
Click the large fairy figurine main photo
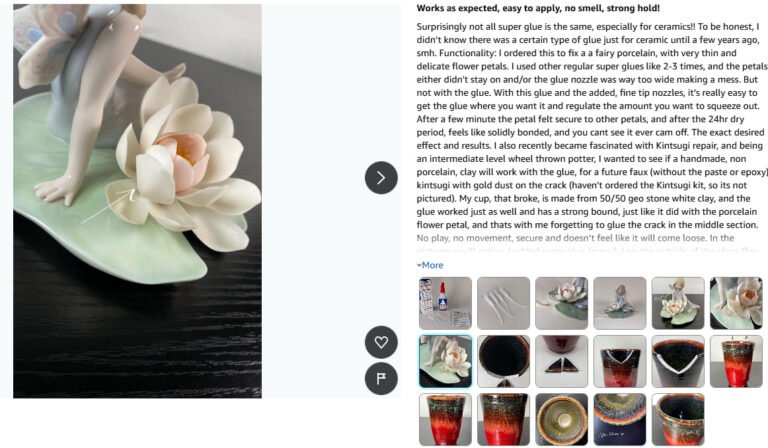coord(137,201)
